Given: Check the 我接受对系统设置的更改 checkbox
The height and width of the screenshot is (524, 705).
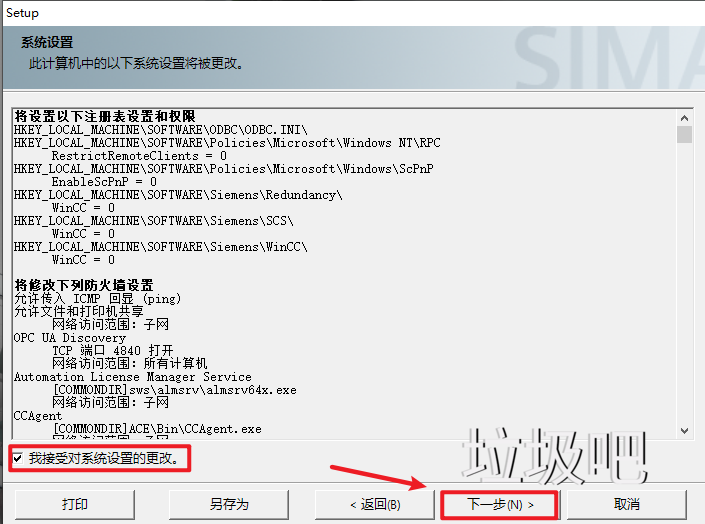Looking at the screenshot, I should click(18, 459).
